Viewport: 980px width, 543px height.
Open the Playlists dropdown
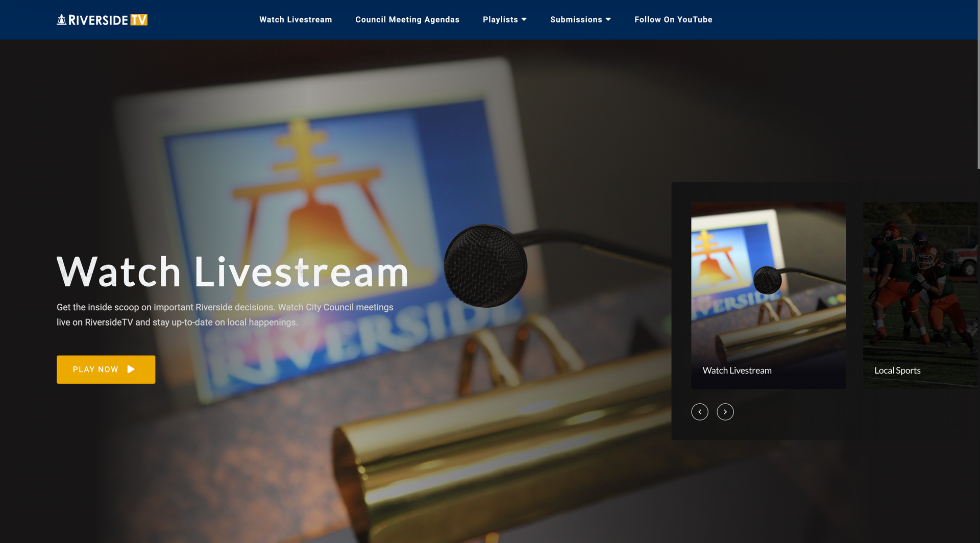click(x=504, y=19)
